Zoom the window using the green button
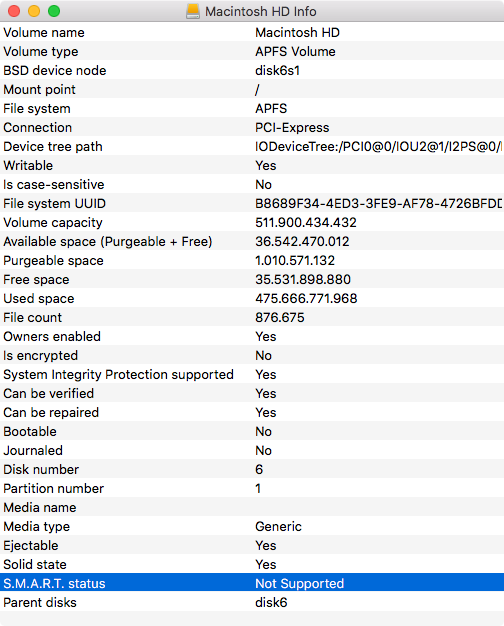This screenshot has height=626, width=504. click(54, 11)
